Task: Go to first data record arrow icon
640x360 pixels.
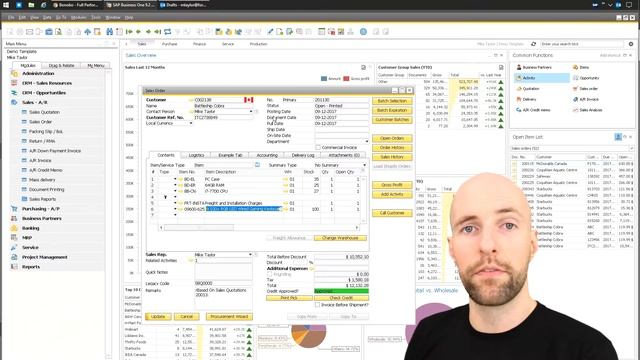Action: pyautogui.click(x=129, y=31)
